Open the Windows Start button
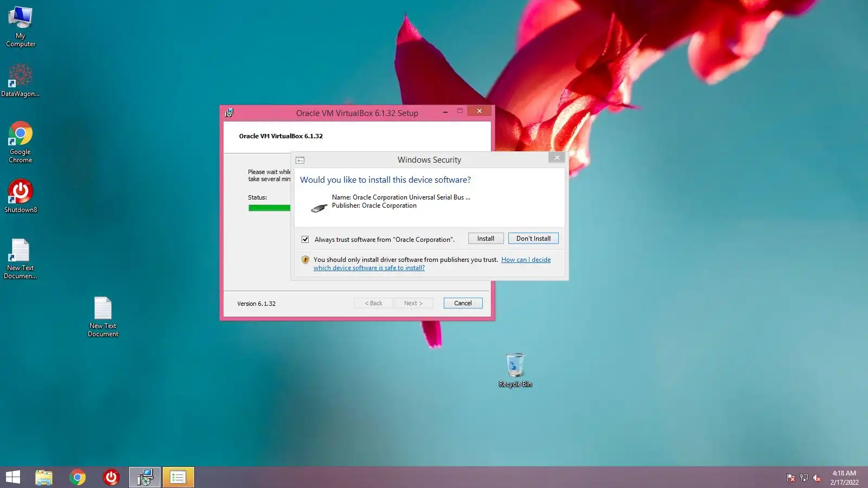The width and height of the screenshot is (868, 488). coord(13,477)
